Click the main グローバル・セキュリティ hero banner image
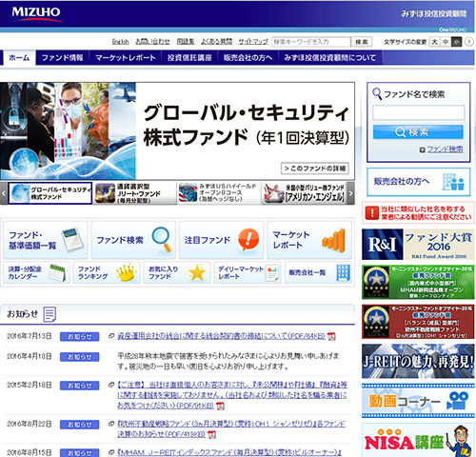This screenshot has height=457, width=476. [x=177, y=131]
